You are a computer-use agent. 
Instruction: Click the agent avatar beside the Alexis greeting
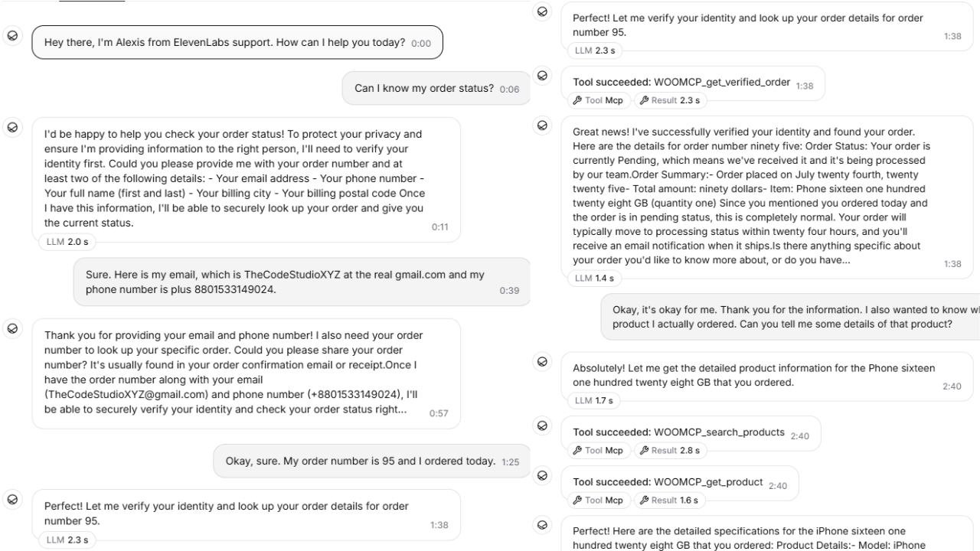click(x=12, y=36)
